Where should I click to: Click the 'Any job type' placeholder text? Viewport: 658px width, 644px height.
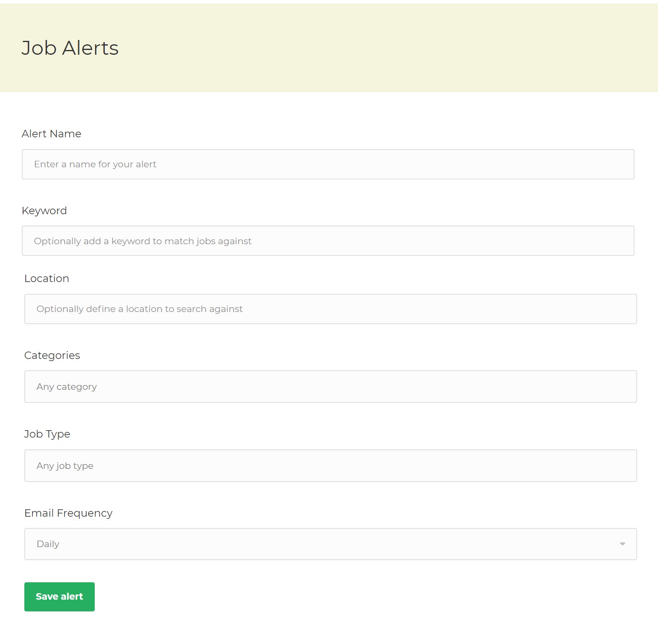tap(65, 466)
